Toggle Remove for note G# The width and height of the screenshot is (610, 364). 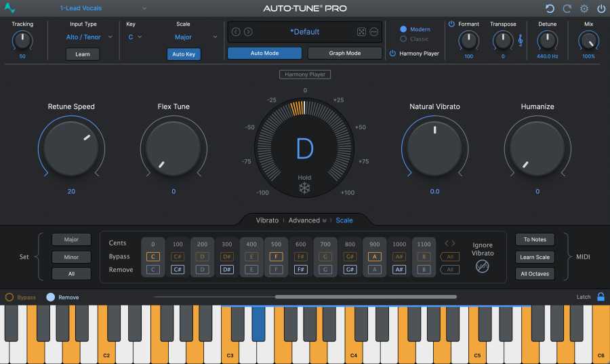point(350,270)
